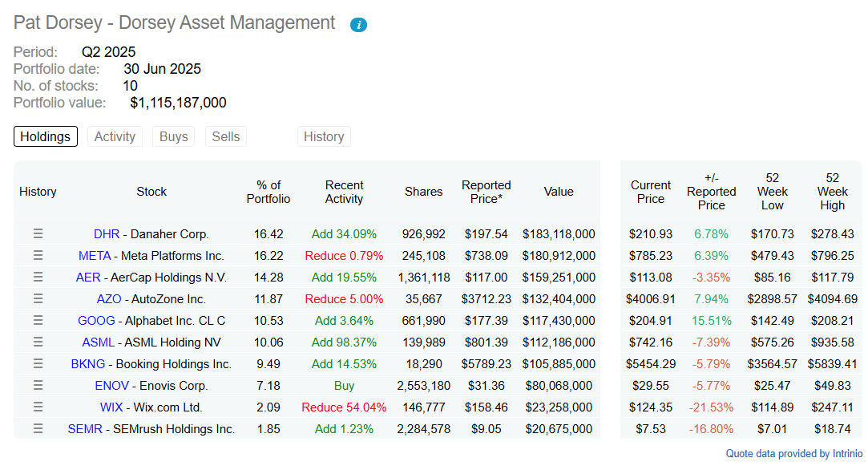
Task: Open the GOOG ticker link
Action: pyautogui.click(x=96, y=320)
